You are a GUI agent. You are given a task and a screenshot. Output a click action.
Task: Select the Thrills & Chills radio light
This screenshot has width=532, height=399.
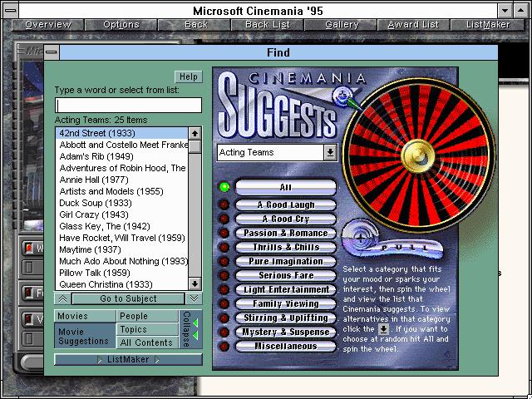point(224,247)
